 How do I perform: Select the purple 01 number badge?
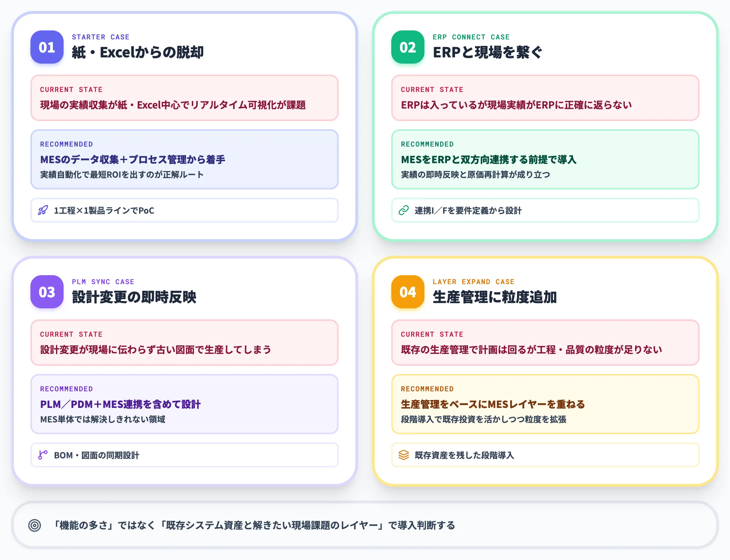[x=47, y=48]
